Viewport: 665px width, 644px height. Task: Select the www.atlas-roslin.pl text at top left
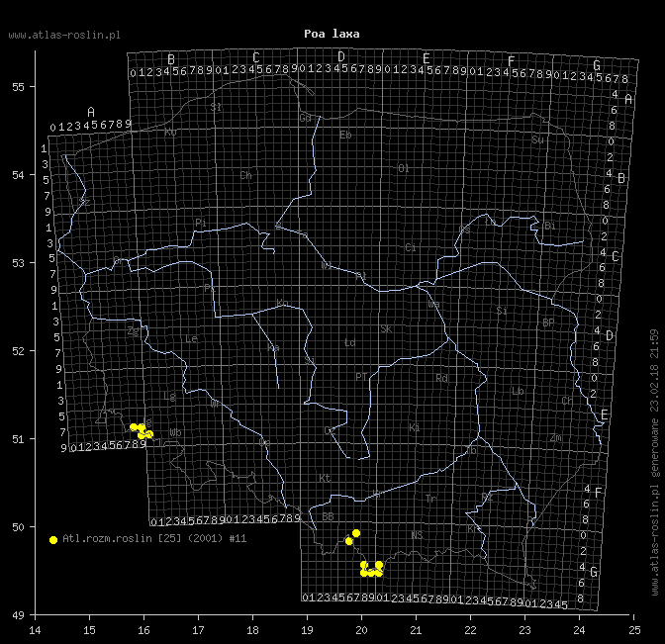(64, 36)
